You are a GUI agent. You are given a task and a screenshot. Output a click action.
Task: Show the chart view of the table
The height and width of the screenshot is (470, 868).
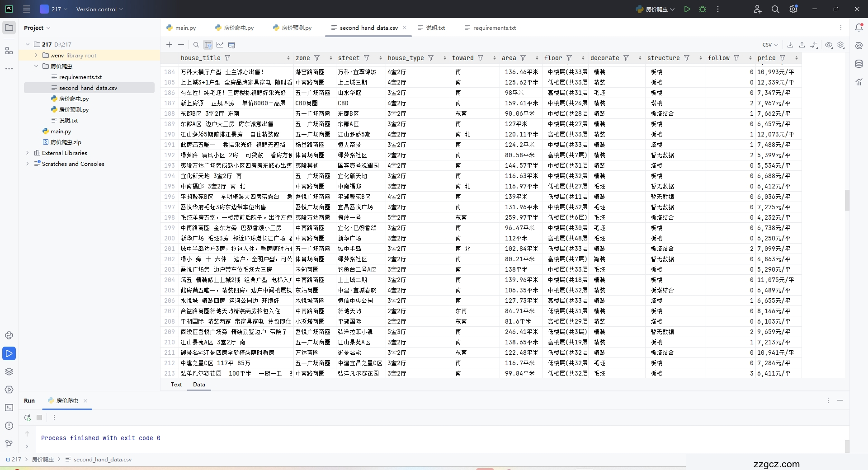(220, 45)
